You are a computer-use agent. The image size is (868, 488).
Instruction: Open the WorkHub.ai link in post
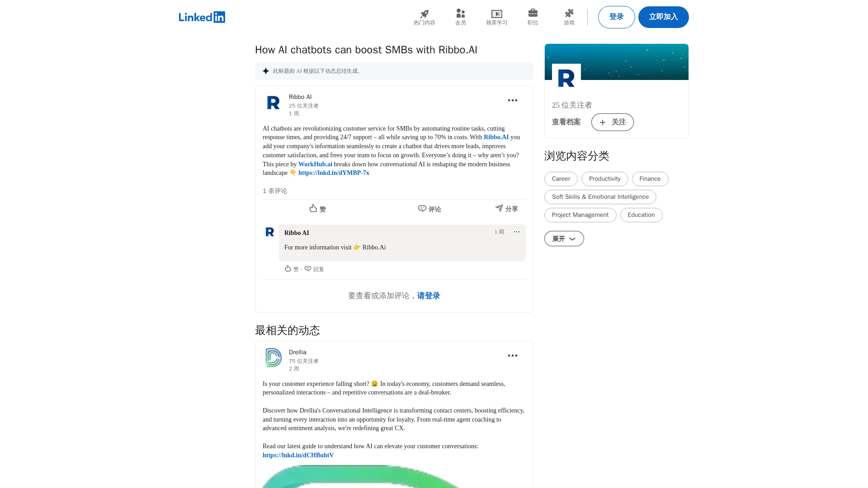(x=315, y=164)
